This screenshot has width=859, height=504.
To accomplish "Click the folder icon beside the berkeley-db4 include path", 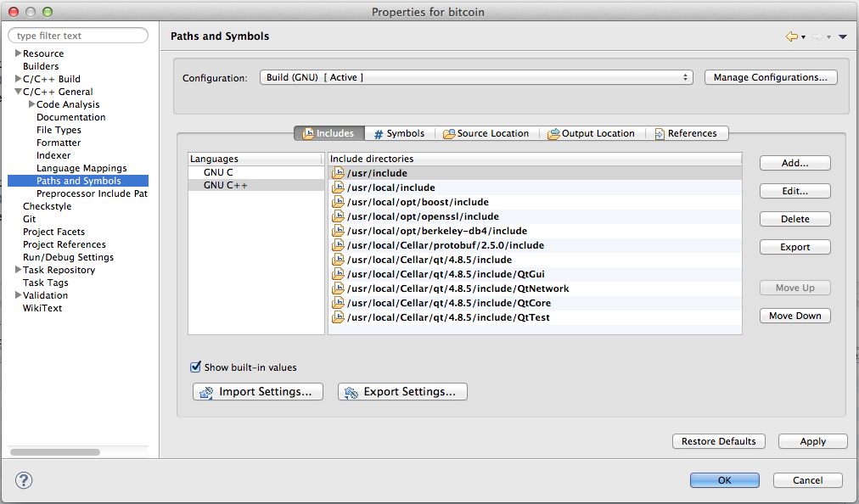I will click(x=338, y=231).
